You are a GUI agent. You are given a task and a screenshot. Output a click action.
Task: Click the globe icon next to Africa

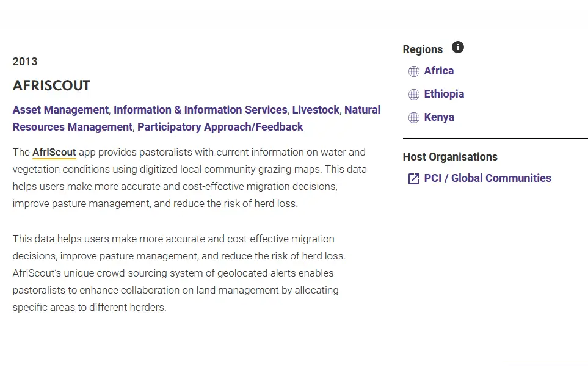(x=414, y=71)
